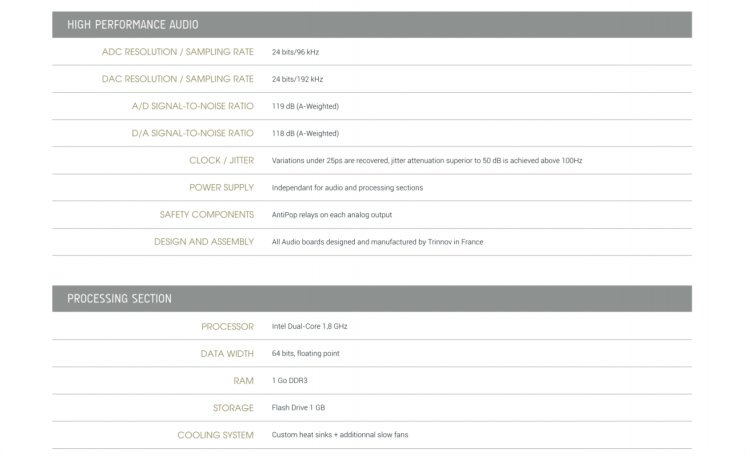Image resolution: width=750 pixels, height=456 pixels.
Task: Click the Cooling System label
Action: pos(216,435)
